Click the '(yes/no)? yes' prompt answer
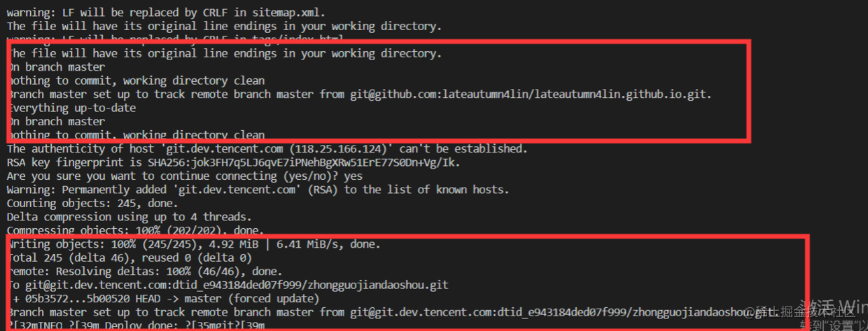Viewport: 868px width, 331px height. pyautogui.click(x=326, y=176)
